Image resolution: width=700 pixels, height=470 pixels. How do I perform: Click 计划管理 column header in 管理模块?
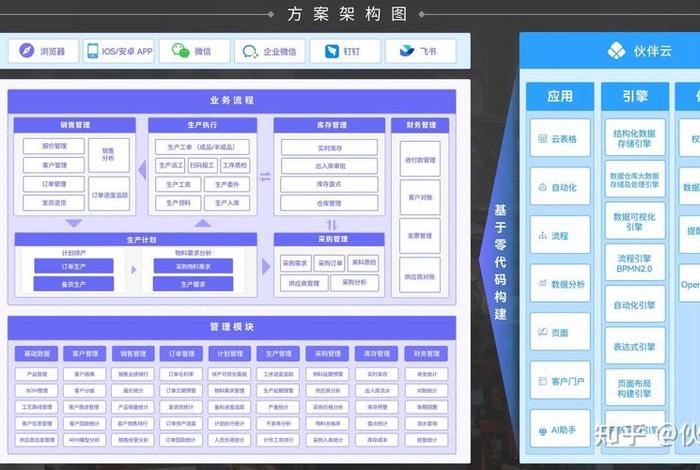click(x=229, y=354)
